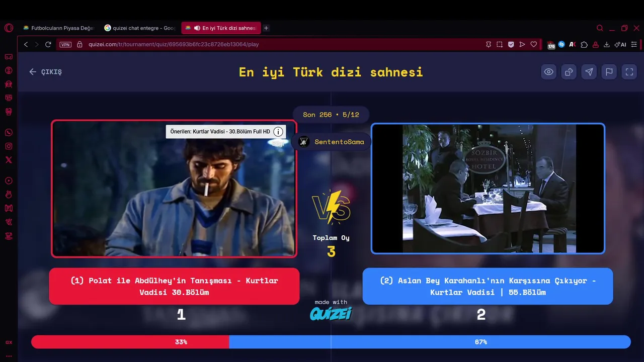Open WhatsApp in the sidebar
The width and height of the screenshot is (644, 362).
click(9, 133)
